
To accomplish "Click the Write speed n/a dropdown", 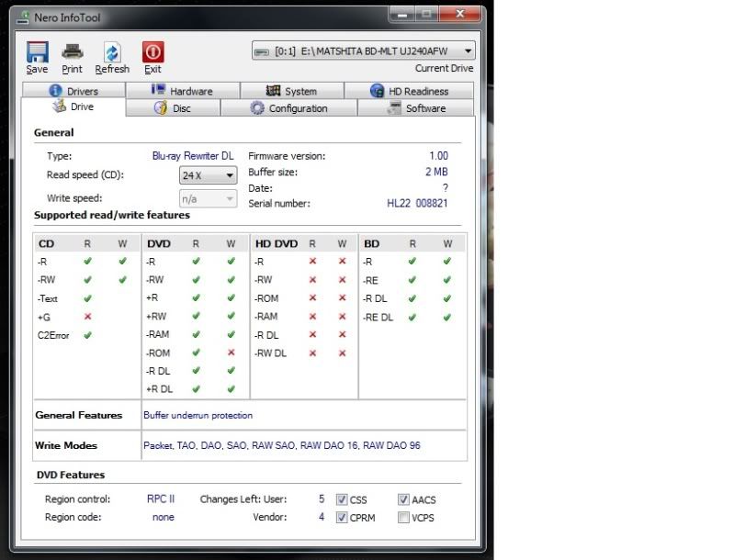I will (x=208, y=198).
